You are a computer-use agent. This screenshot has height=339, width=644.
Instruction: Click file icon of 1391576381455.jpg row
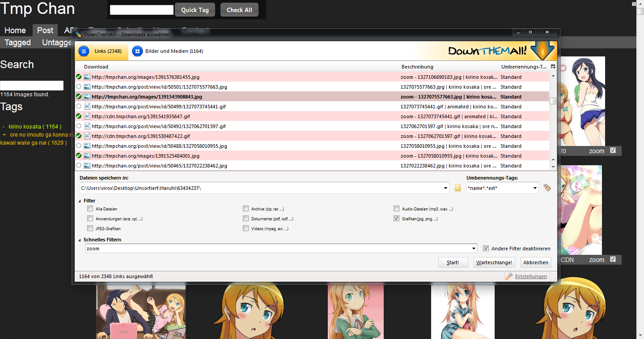(87, 77)
